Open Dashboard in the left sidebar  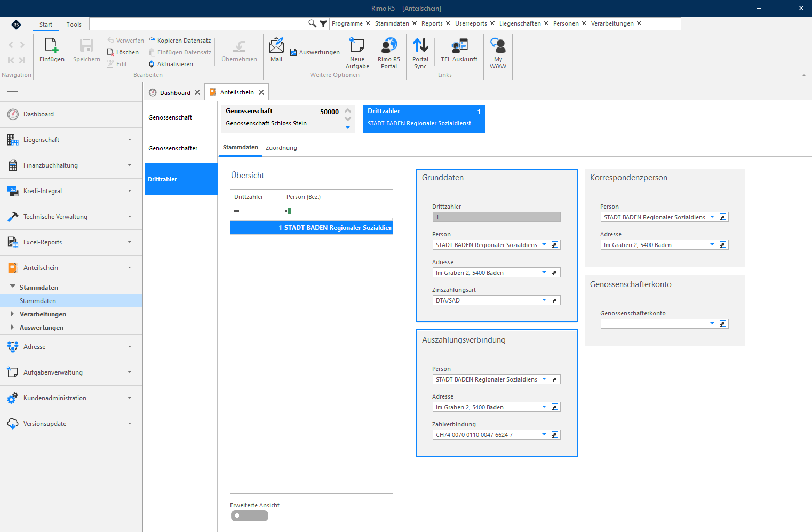tap(71, 114)
